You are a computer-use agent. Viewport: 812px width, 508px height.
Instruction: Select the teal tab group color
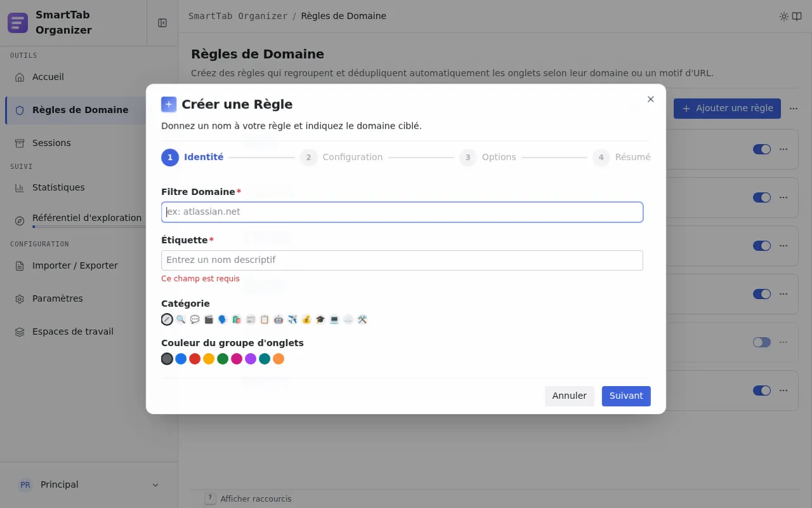pos(265,359)
